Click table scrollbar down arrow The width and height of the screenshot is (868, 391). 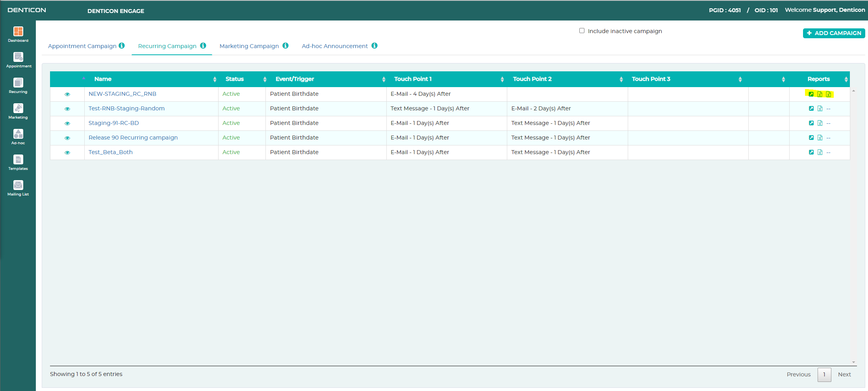point(853,362)
